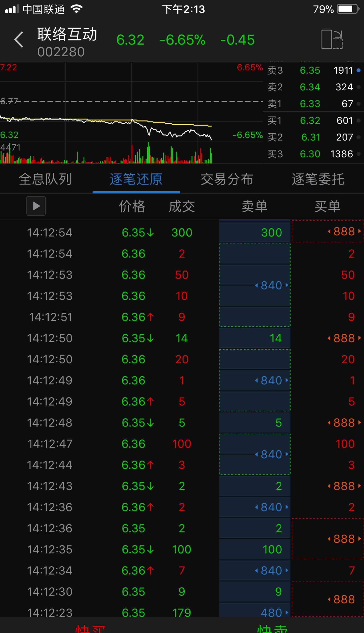
Task: Start the tick replay play button
Action: [36, 206]
